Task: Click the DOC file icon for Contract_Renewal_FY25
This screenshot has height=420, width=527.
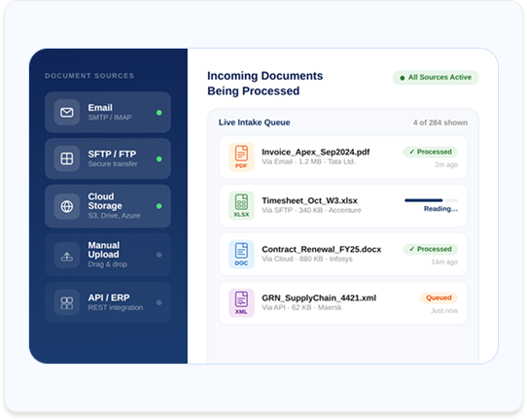Action: pos(241,255)
